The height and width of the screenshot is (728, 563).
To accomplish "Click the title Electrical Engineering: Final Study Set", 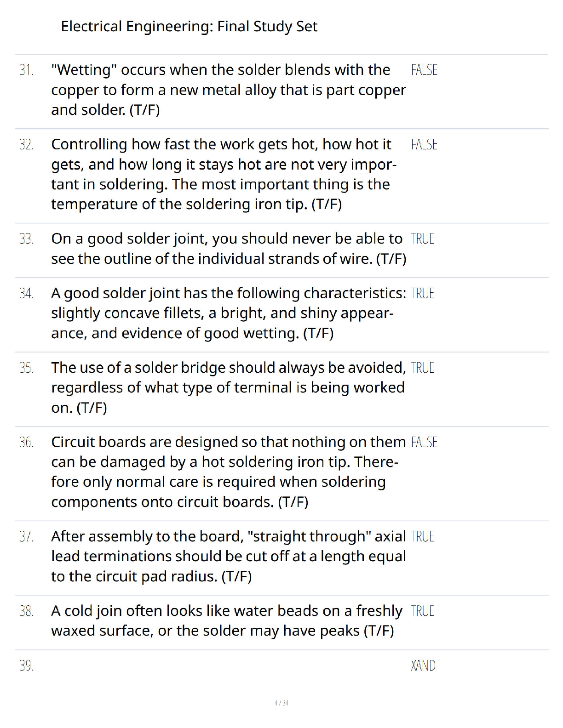I will [189, 27].
